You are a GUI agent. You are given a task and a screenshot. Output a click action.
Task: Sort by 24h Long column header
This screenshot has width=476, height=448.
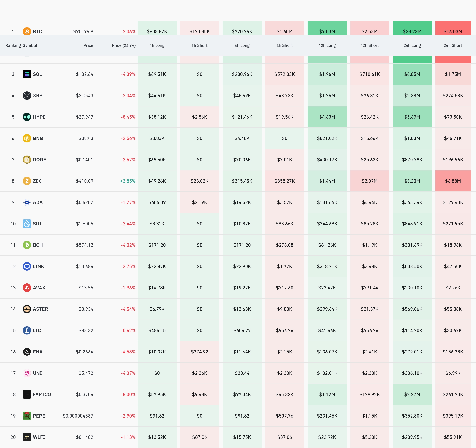tap(412, 45)
